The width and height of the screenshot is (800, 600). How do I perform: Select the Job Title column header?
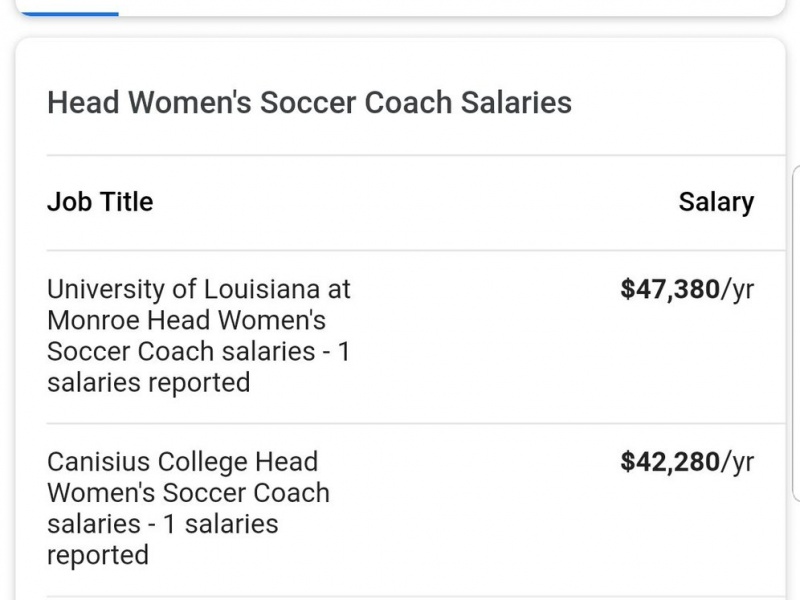pyautogui.click(x=100, y=202)
